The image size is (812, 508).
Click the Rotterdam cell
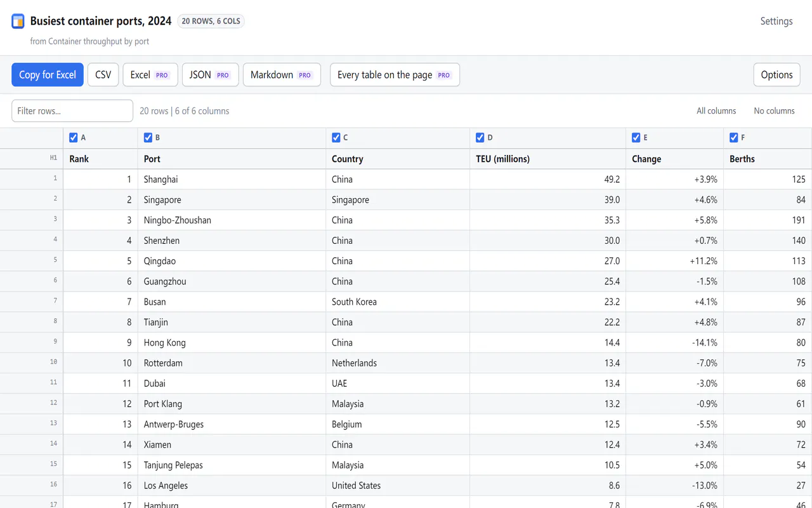(232, 363)
